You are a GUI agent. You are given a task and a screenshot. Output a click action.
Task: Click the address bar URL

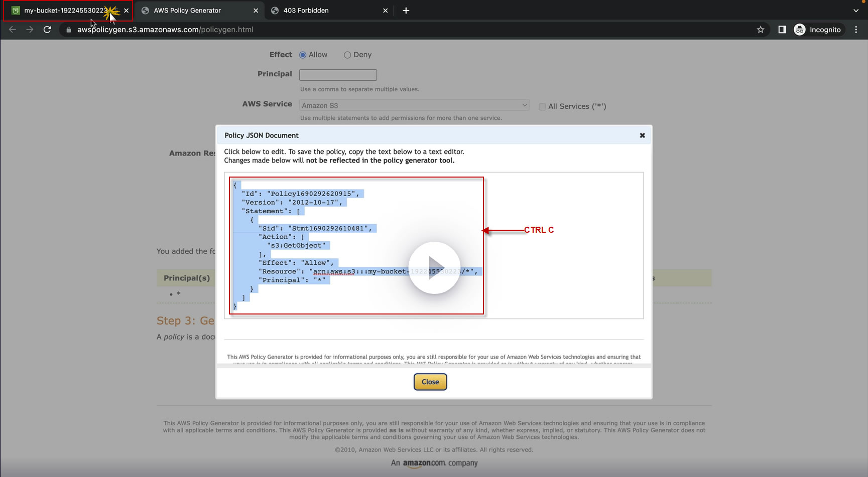165,30
